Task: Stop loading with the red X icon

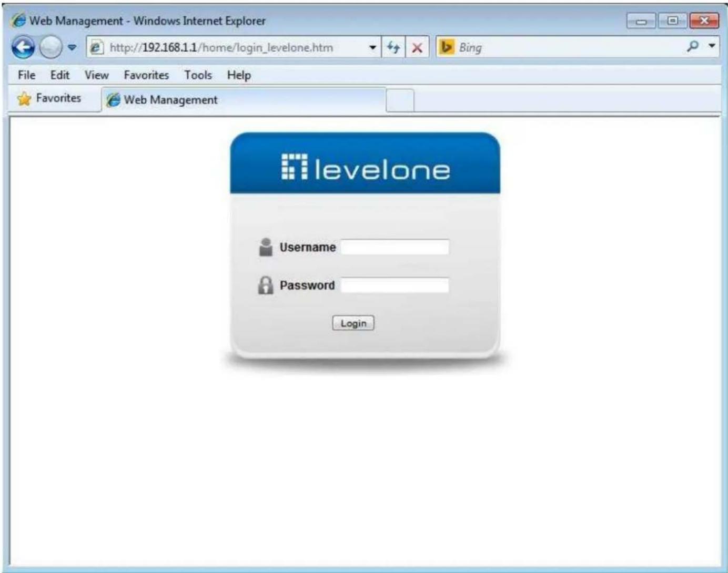Action: point(417,48)
